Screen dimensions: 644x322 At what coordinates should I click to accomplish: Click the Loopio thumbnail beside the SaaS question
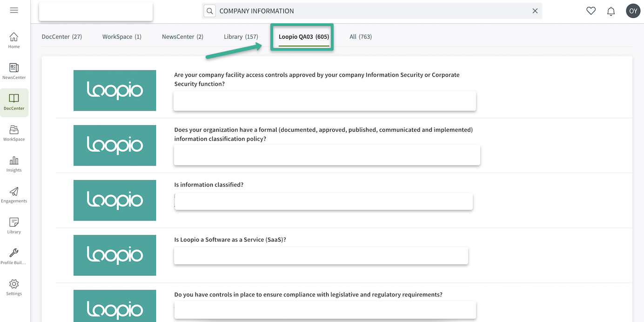(x=114, y=255)
